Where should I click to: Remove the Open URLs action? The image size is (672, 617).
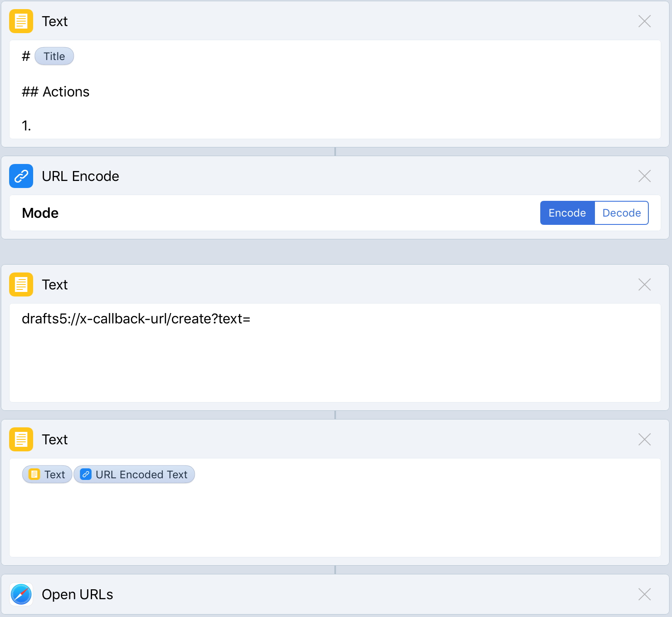(644, 594)
